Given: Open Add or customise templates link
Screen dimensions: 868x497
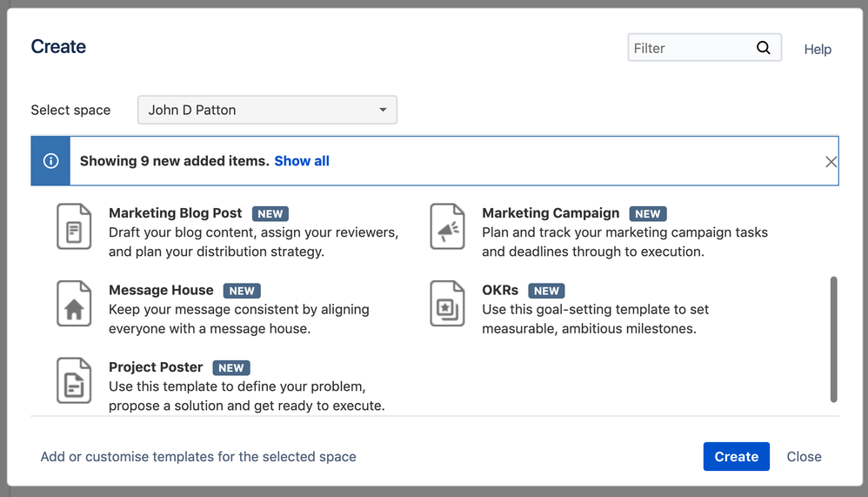Looking at the screenshot, I should (198, 456).
